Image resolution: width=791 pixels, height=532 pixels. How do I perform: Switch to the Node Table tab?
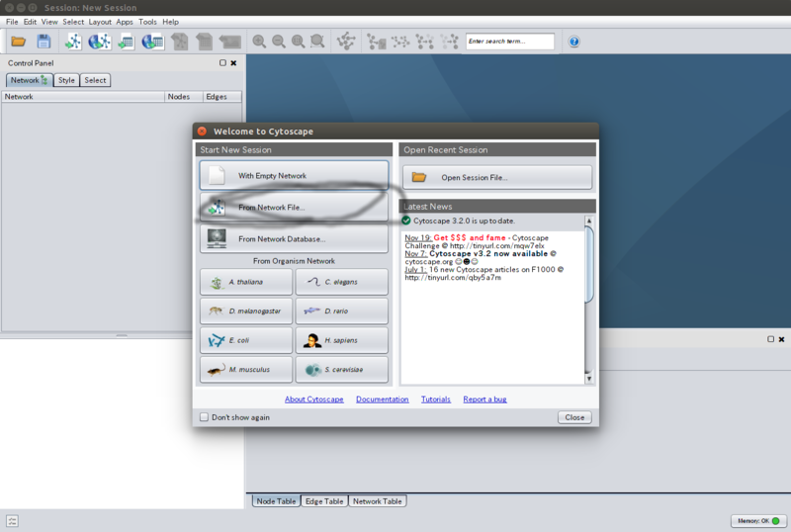(276, 501)
